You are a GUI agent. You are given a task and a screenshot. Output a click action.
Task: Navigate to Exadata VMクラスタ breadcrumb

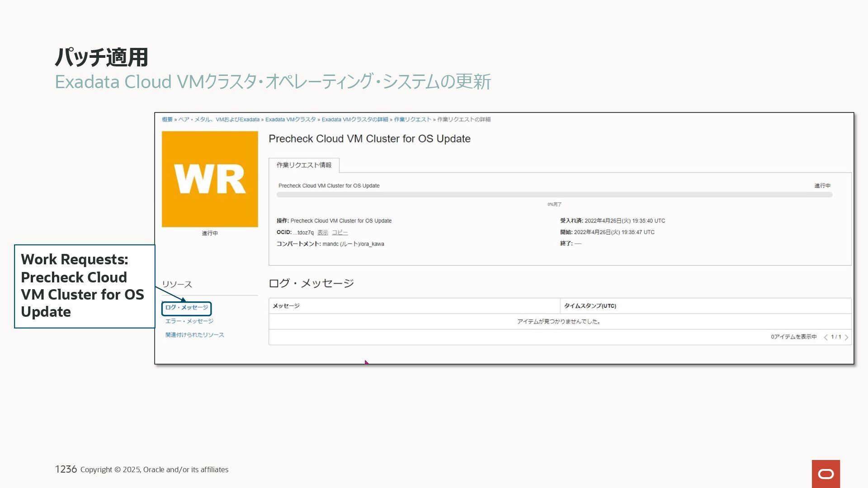coord(290,119)
